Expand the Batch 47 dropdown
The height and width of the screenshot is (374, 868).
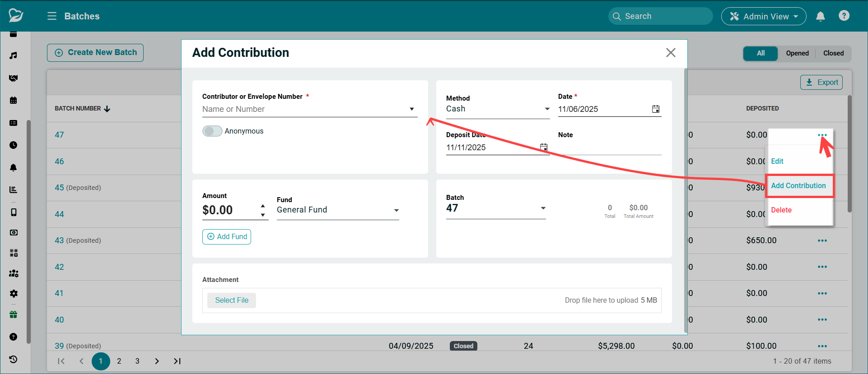(x=543, y=208)
